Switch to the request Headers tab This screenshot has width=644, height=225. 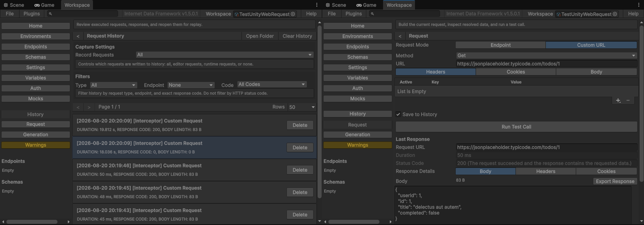point(436,72)
